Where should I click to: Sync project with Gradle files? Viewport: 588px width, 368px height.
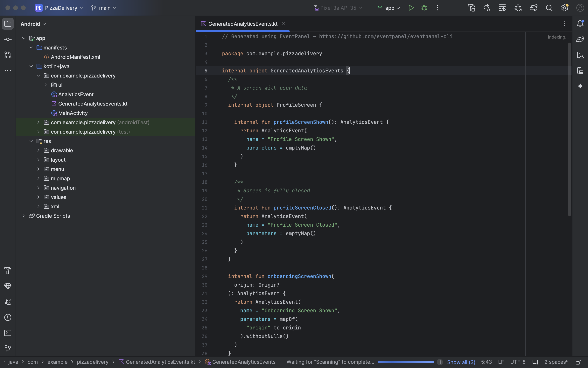(534, 8)
